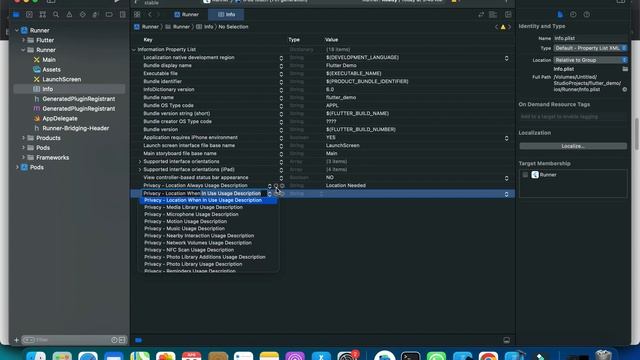Add editor on right
640x360 pixels.
pyautogui.click(x=508, y=15)
